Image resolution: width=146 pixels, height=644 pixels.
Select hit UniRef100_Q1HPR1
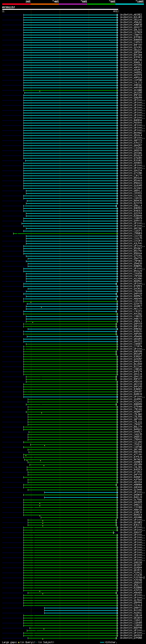coord(131,399)
